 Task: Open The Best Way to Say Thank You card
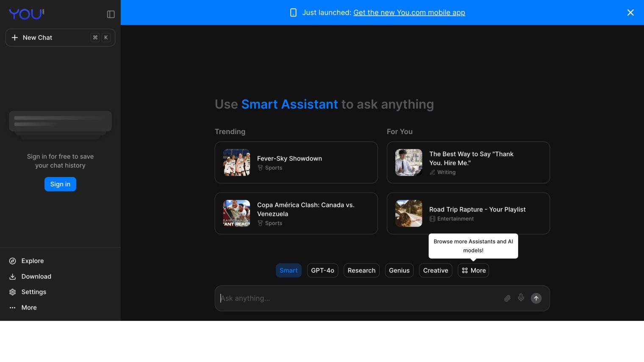click(x=468, y=163)
